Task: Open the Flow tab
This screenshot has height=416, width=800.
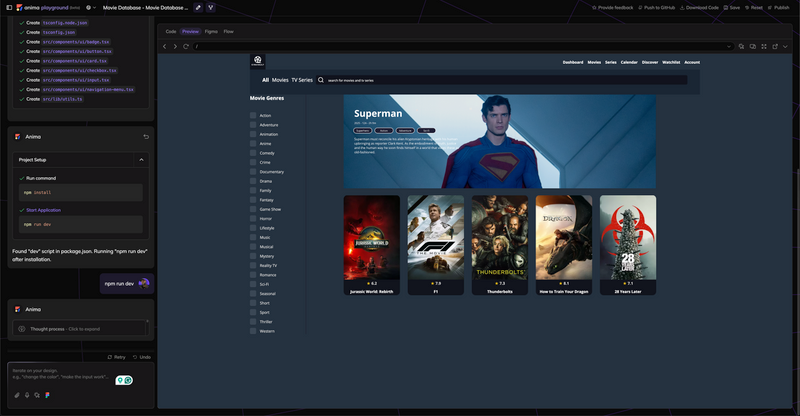Action: (229, 32)
